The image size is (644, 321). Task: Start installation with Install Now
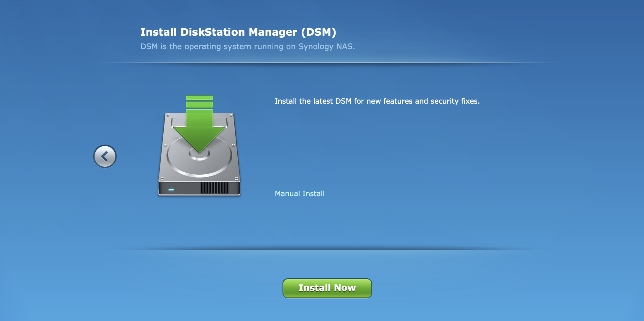(327, 288)
